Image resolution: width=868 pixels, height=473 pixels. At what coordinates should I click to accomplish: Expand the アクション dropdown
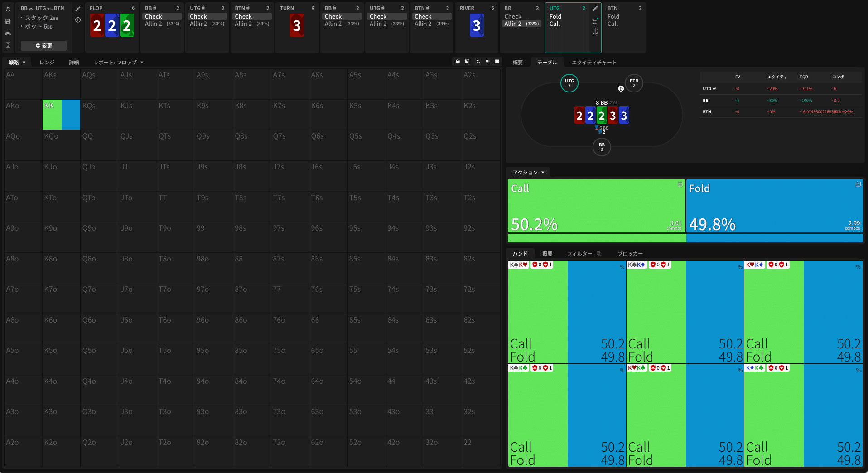(x=528, y=173)
